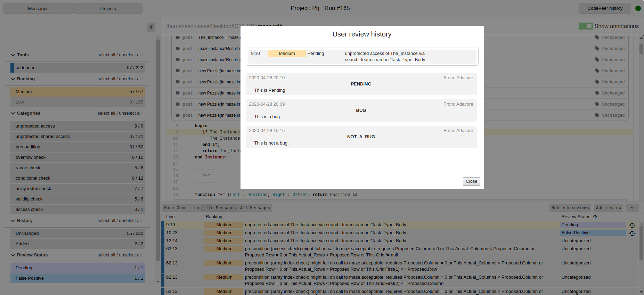Collapse the Review Status filter section
Image resolution: width=644 pixels, height=295 pixels.
coord(13,255)
